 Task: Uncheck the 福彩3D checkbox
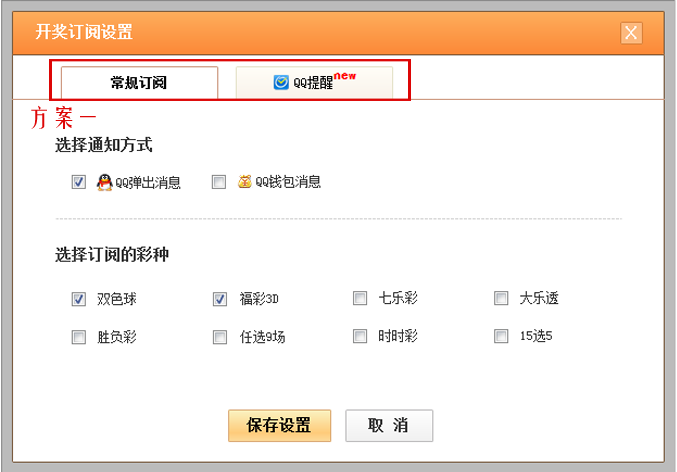coord(219,299)
